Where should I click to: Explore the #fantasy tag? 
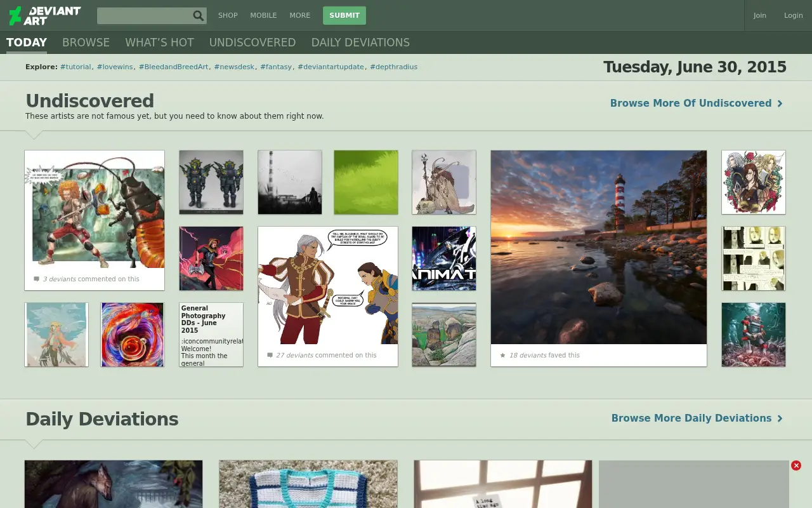point(276,67)
